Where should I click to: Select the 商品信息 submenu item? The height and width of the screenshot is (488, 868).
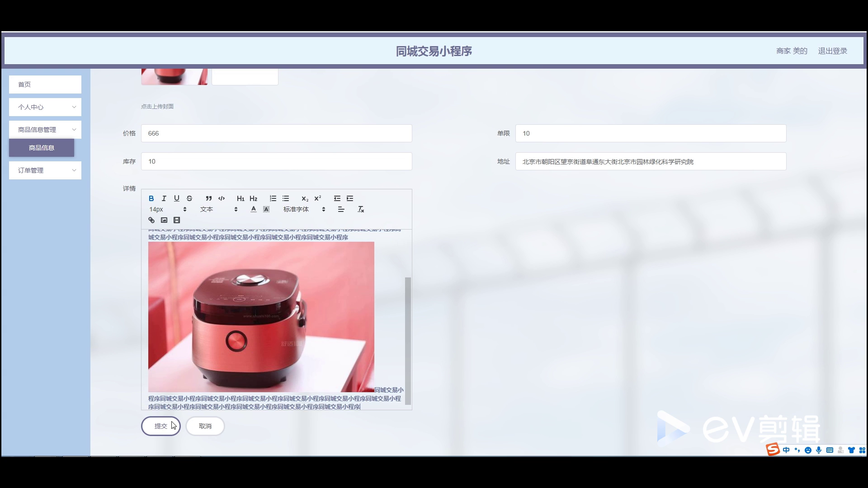(42, 148)
